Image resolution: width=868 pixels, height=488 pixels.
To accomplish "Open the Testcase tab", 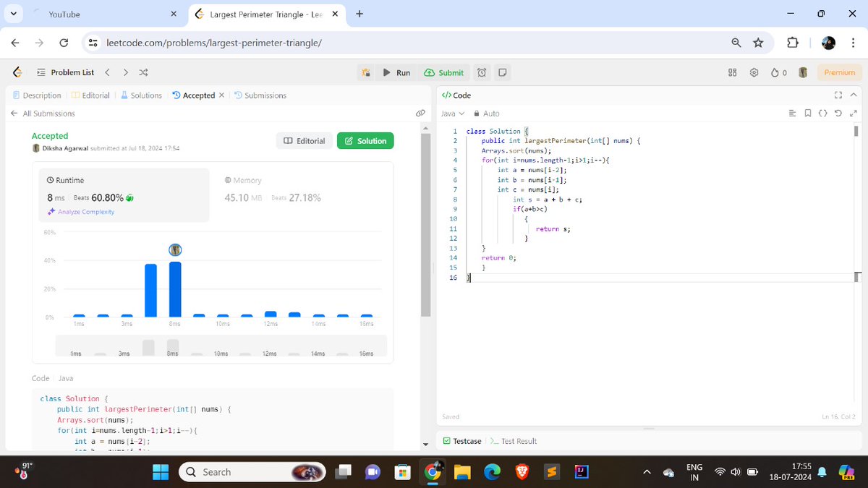I will [x=461, y=441].
